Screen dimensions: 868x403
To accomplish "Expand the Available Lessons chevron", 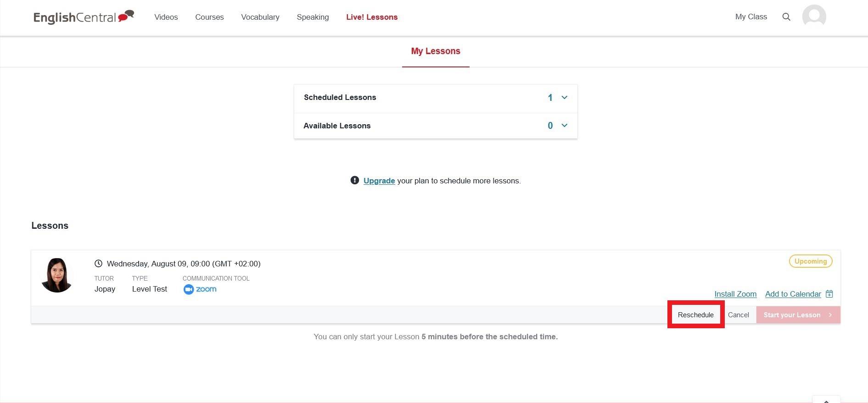I will coord(565,125).
